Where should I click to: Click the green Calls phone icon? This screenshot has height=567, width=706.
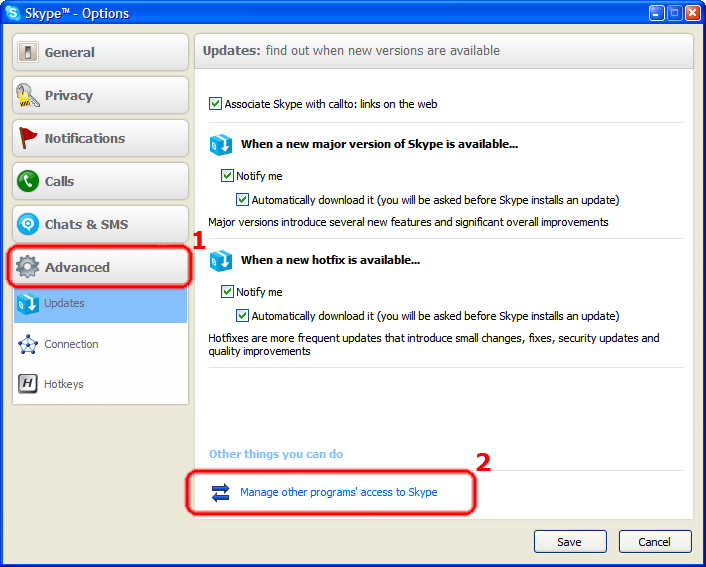(x=28, y=181)
